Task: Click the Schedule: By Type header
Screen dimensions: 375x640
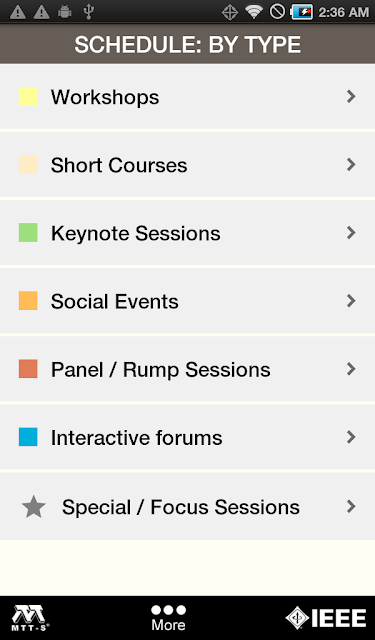Action: [x=187, y=44]
